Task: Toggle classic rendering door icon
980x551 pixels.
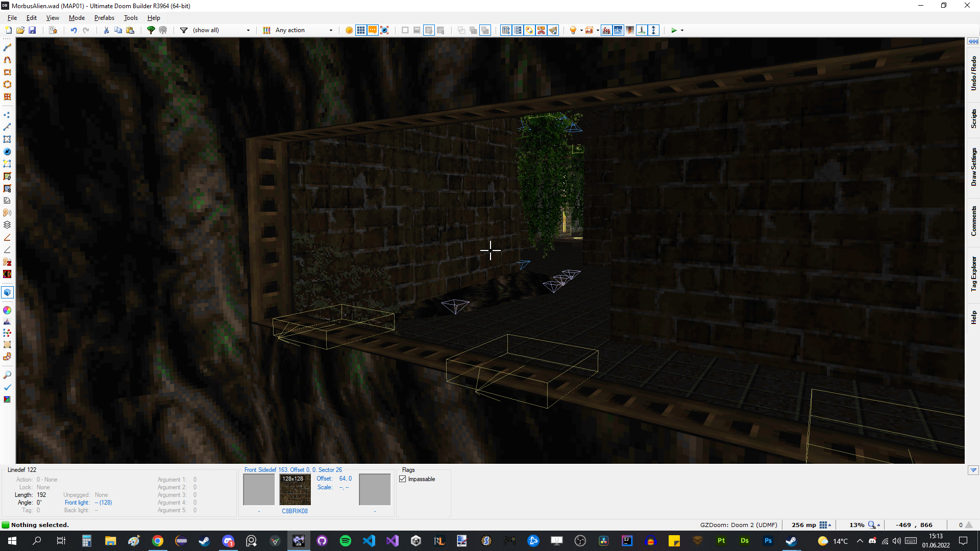Action: pos(630,30)
